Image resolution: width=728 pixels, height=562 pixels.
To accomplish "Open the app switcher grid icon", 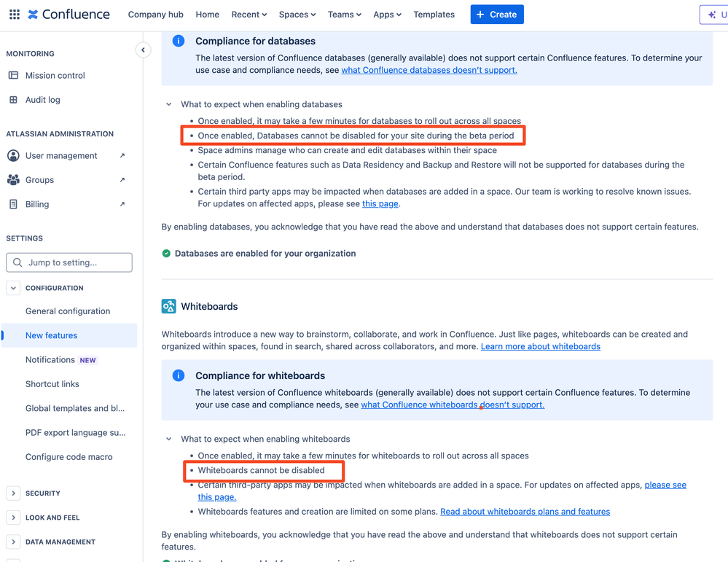I will tap(15, 15).
